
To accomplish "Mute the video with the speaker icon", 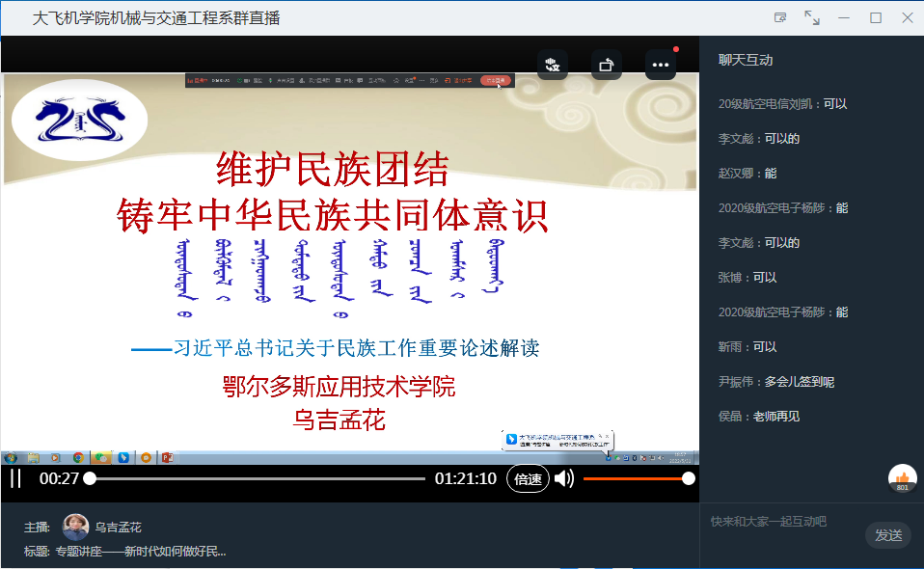I will 564,478.
